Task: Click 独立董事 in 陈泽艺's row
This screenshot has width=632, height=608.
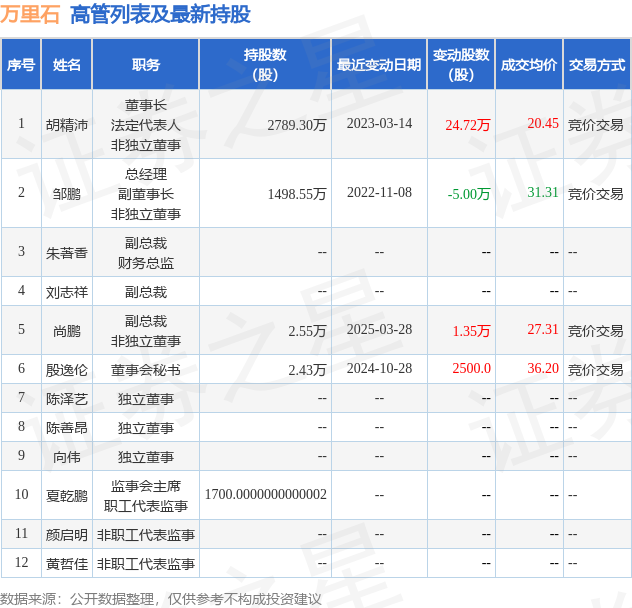Action: click(x=146, y=399)
